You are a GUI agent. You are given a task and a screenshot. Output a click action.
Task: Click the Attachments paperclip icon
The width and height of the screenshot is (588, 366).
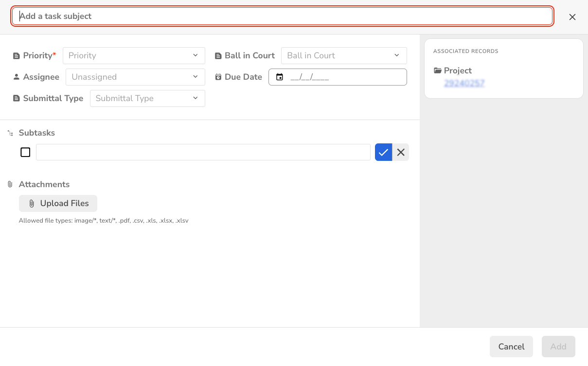pos(10,184)
